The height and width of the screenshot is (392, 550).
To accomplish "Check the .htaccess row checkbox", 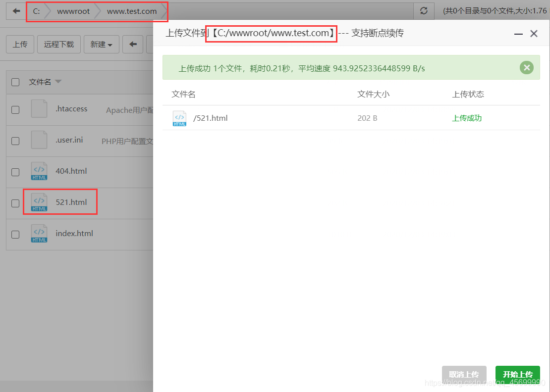I will pyautogui.click(x=15, y=110).
